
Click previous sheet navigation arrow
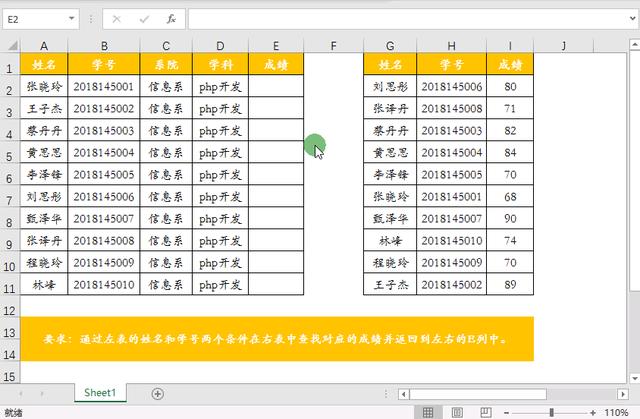(x=20, y=394)
